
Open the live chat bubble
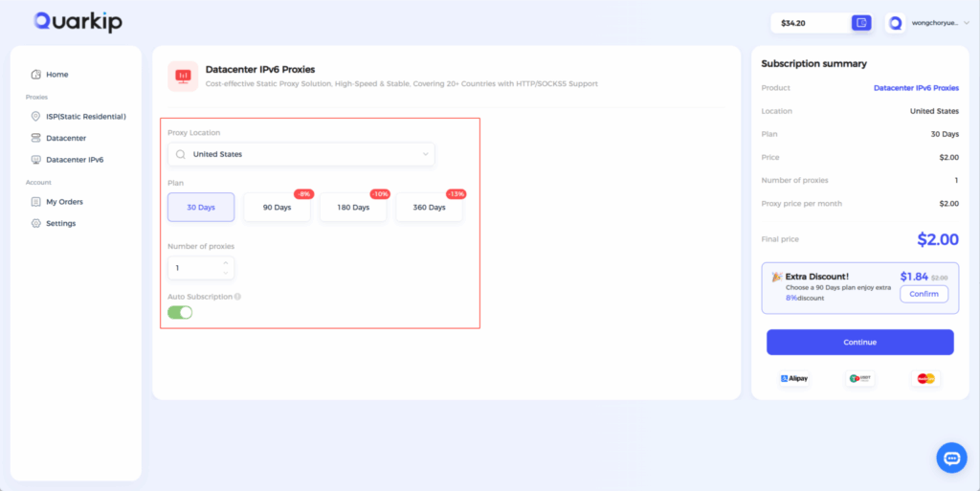[951, 458]
